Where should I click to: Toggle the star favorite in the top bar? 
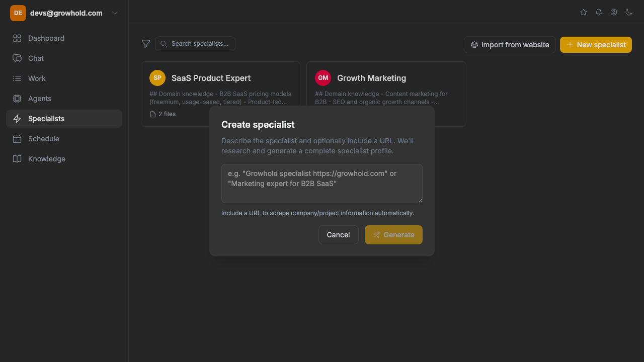coord(583,12)
